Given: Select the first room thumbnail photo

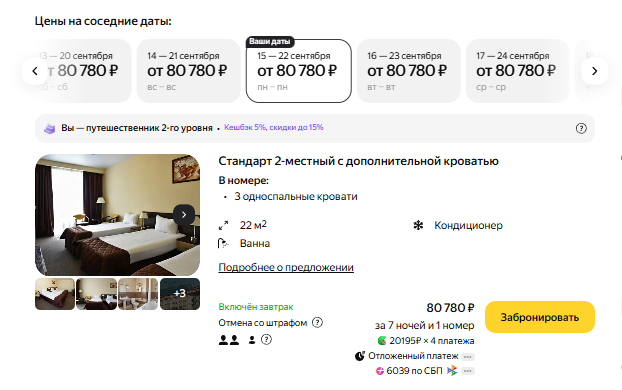Looking at the screenshot, I should 55,294.
